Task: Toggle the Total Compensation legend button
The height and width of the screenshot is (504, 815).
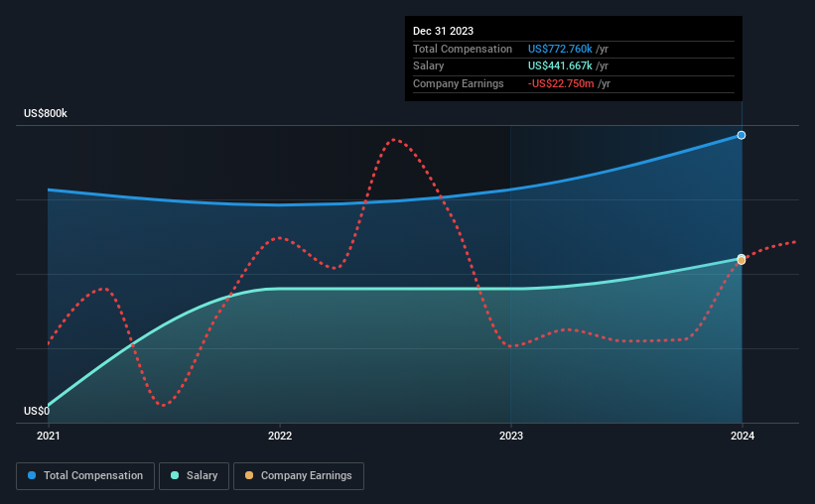Action: point(85,476)
